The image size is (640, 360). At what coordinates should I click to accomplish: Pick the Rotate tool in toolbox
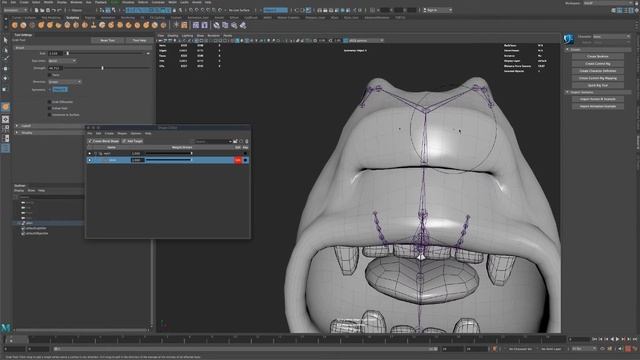coord(5,78)
